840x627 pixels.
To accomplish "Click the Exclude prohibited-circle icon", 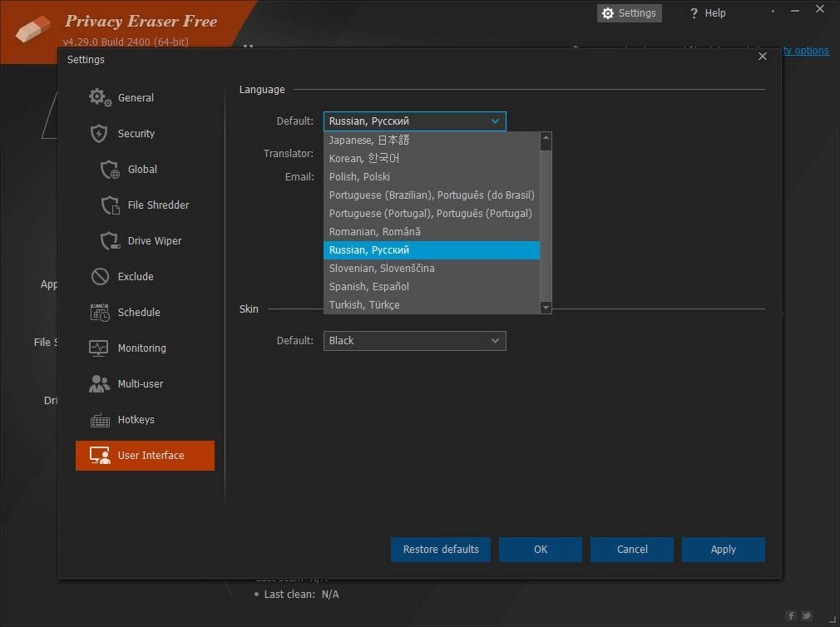I will tap(100, 276).
